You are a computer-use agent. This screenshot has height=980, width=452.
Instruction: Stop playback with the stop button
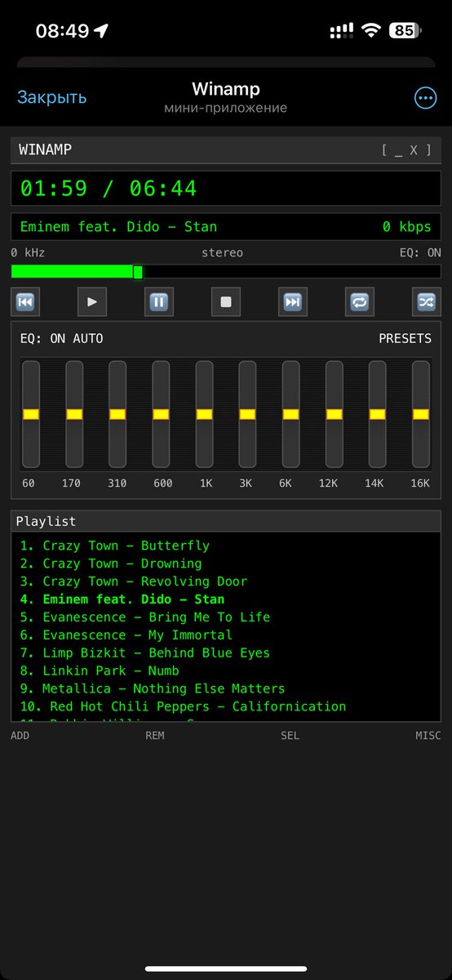click(226, 301)
